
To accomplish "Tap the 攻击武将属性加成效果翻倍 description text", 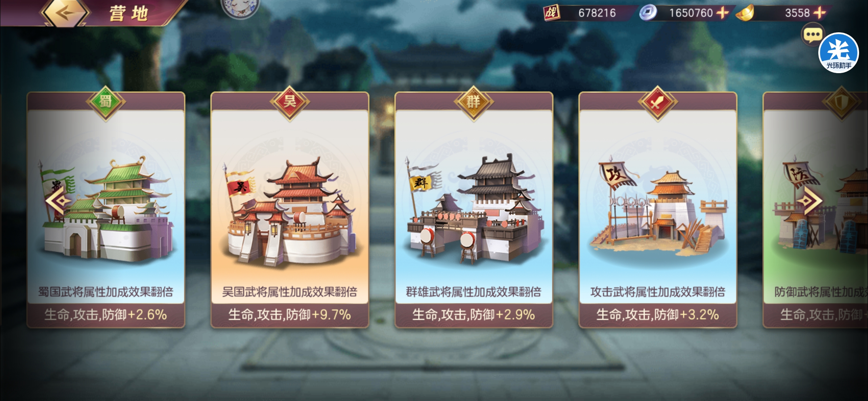I will tap(658, 292).
